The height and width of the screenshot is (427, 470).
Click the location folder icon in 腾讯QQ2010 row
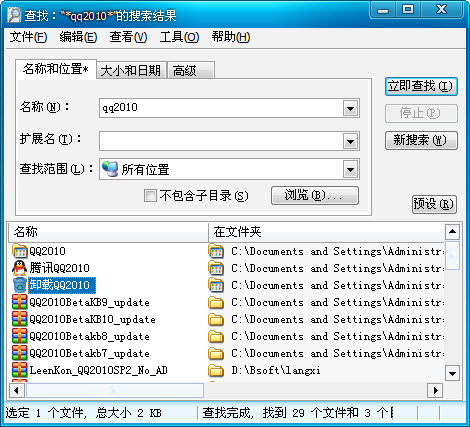click(216, 268)
